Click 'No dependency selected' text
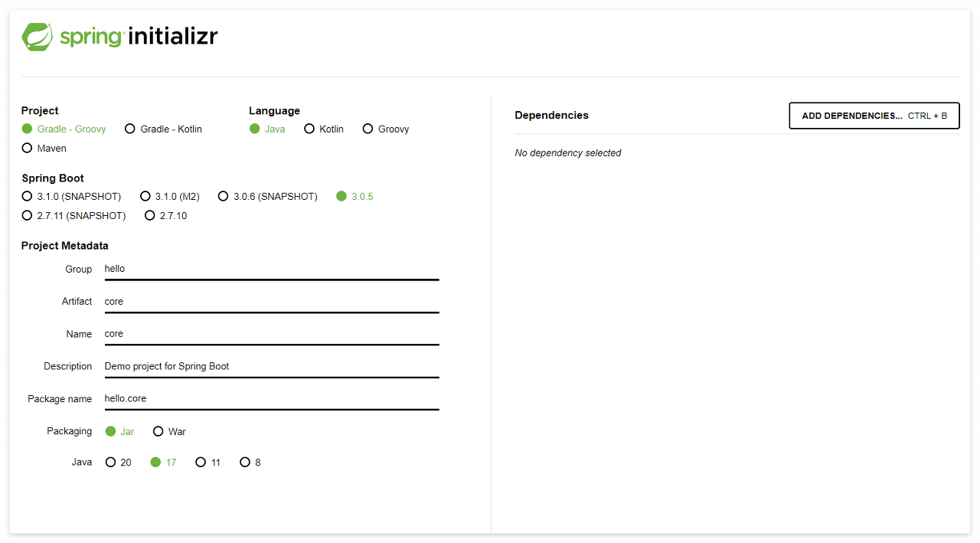The image size is (980, 543). click(x=568, y=153)
